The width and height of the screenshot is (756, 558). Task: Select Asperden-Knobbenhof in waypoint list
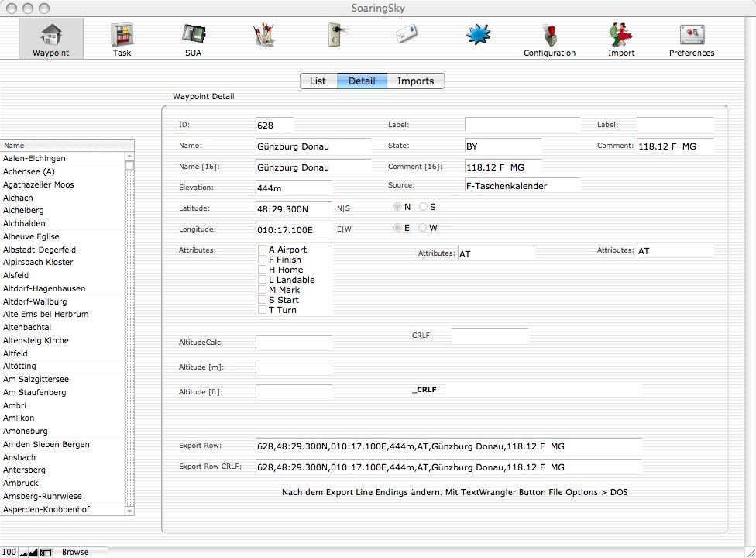(63, 509)
